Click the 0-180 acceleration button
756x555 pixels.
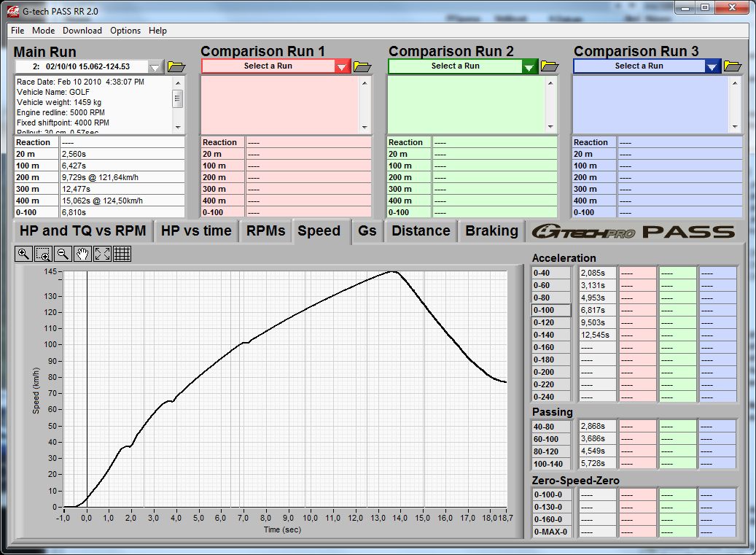pos(551,360)
